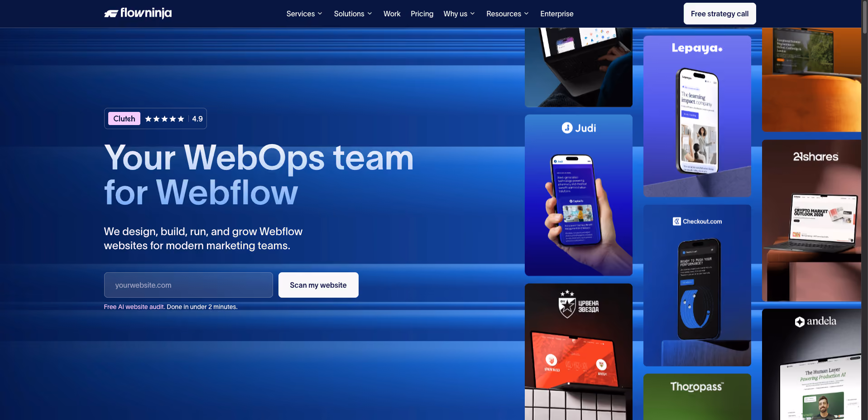The width and height of the screenshot is (868, 420).
Task: View the Thoropass project card
Action: point(697,397)
